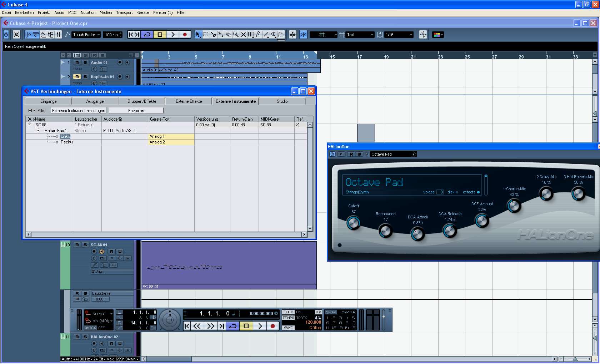Click the Cutoff knob in HALionOne
The height and width of the screenshot is (364, 600).
353,223
